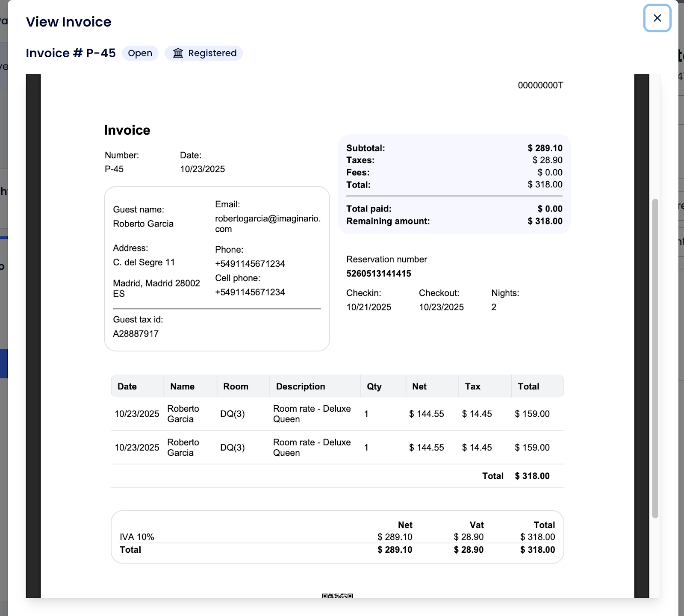Close the View Invoice dialog
Viewport: 684px width, 616px height.
[657, 18]
